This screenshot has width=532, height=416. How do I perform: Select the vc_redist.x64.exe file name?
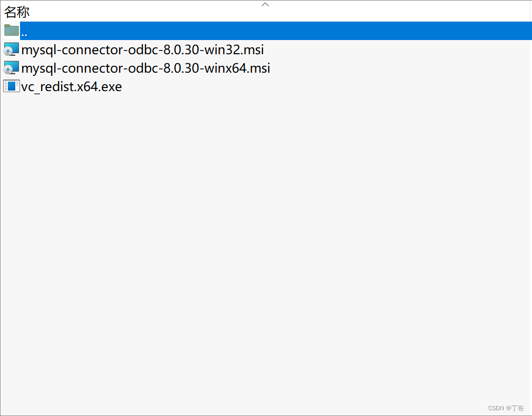tap(71, 86)
